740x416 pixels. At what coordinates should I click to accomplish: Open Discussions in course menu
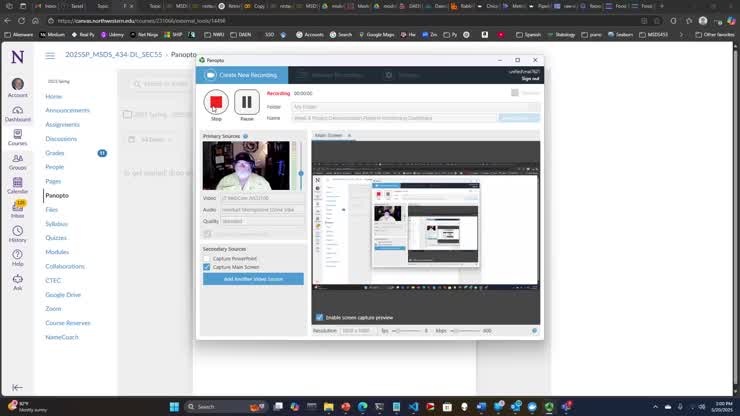pyautogui.click(x=61, y=139)
